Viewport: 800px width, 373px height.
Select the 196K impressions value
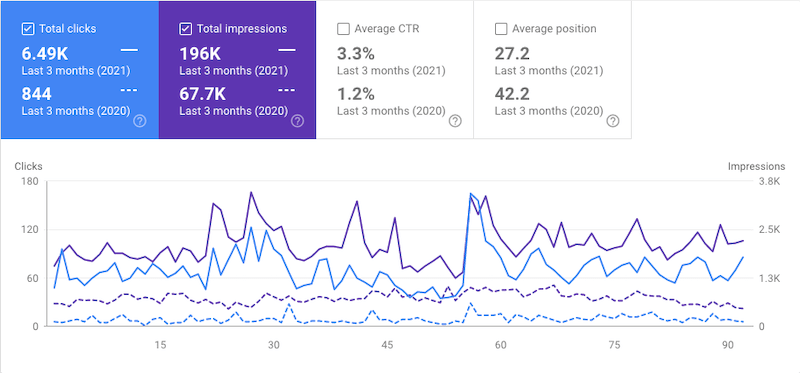pos(198,54)
